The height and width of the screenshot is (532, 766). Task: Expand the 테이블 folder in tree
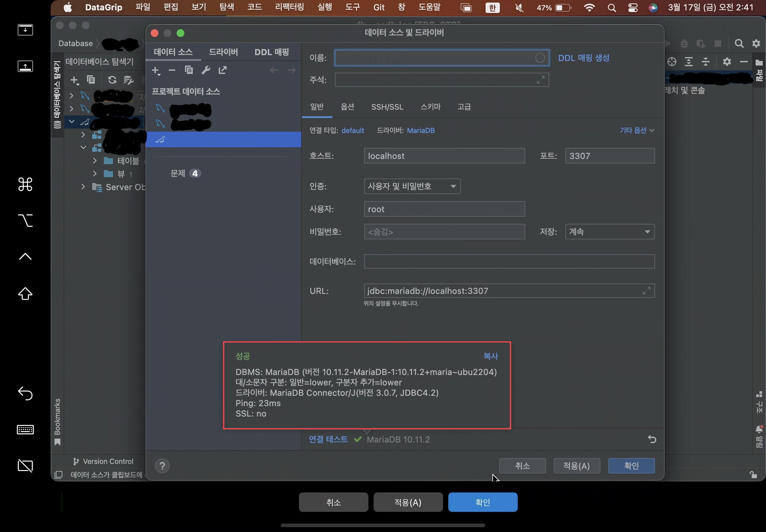click(95, 161)
